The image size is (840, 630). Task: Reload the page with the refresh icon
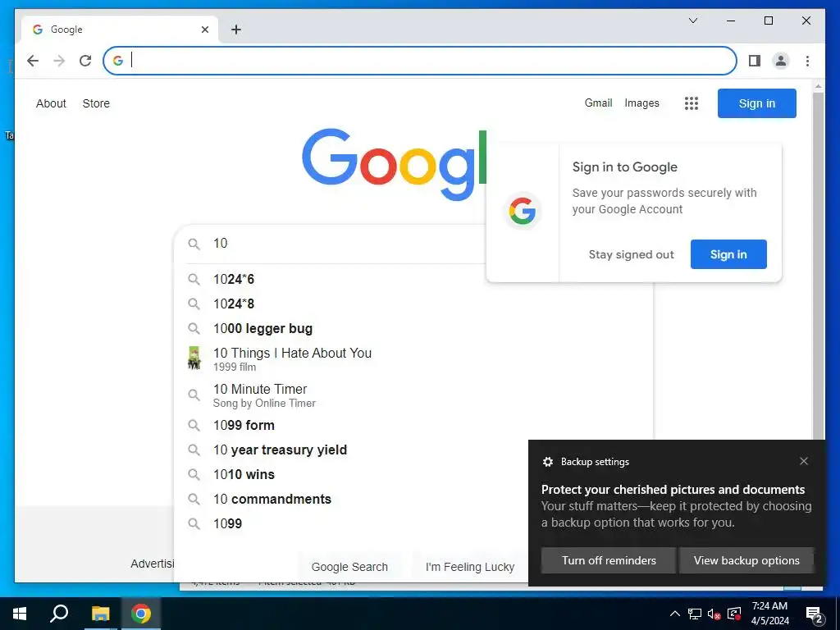[x=85, y=61]
